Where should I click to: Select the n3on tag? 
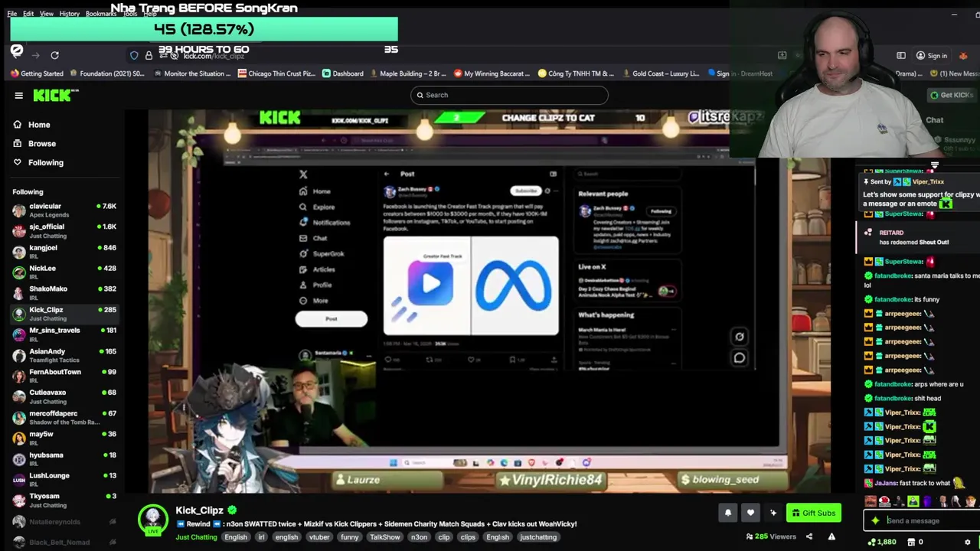419,537
